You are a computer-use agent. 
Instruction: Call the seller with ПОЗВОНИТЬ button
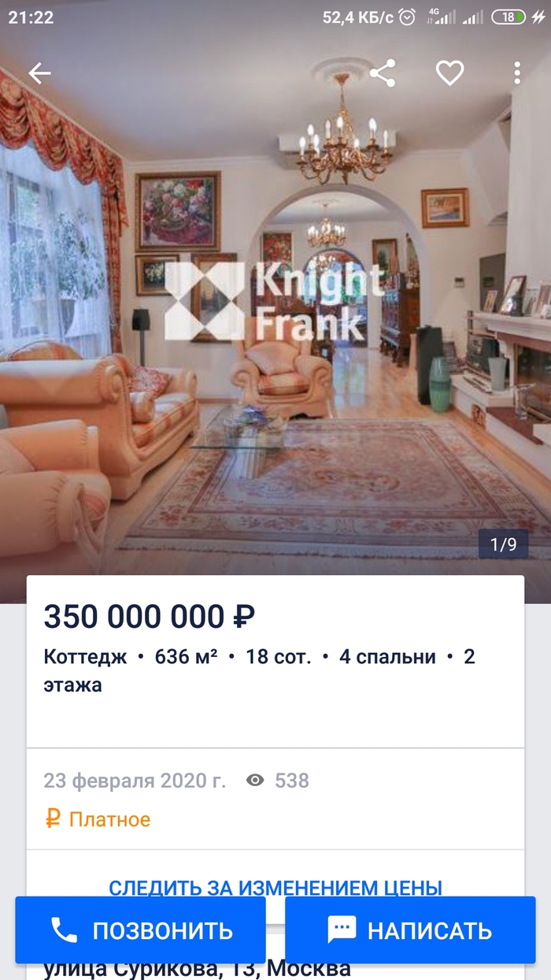click(140, 930)
